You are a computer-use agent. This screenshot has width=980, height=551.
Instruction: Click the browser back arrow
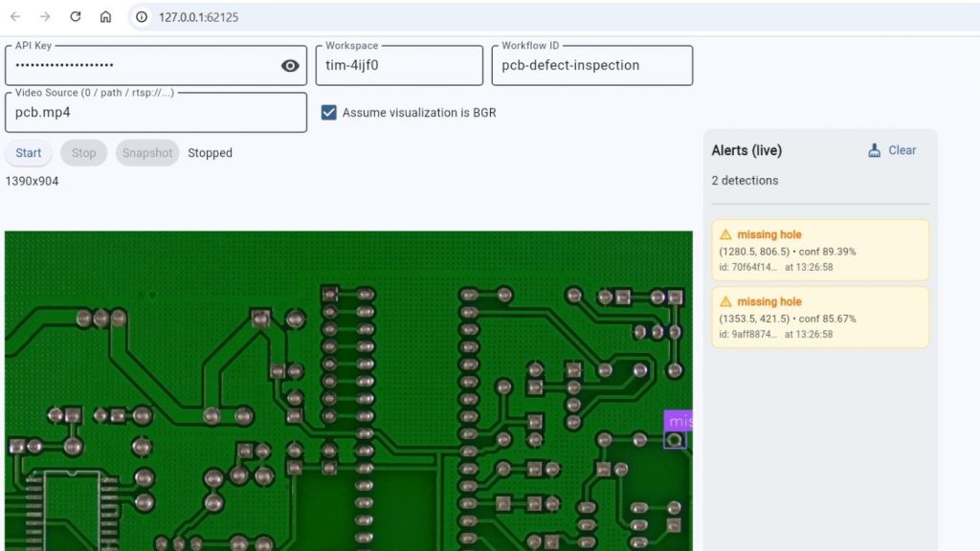click(15, 17)
